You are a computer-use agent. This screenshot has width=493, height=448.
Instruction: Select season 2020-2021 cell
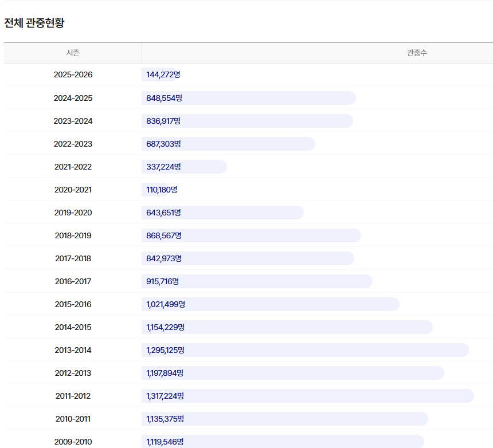(73, 190)
